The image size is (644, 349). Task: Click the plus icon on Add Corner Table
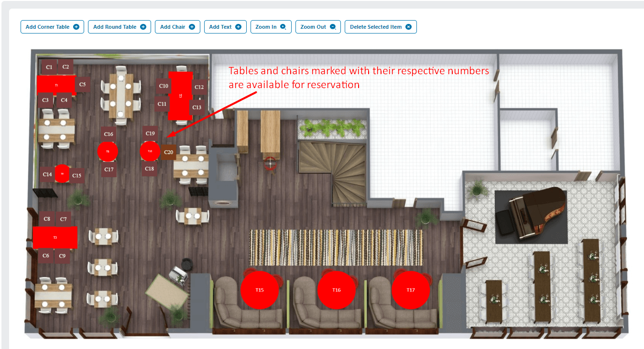77,27
